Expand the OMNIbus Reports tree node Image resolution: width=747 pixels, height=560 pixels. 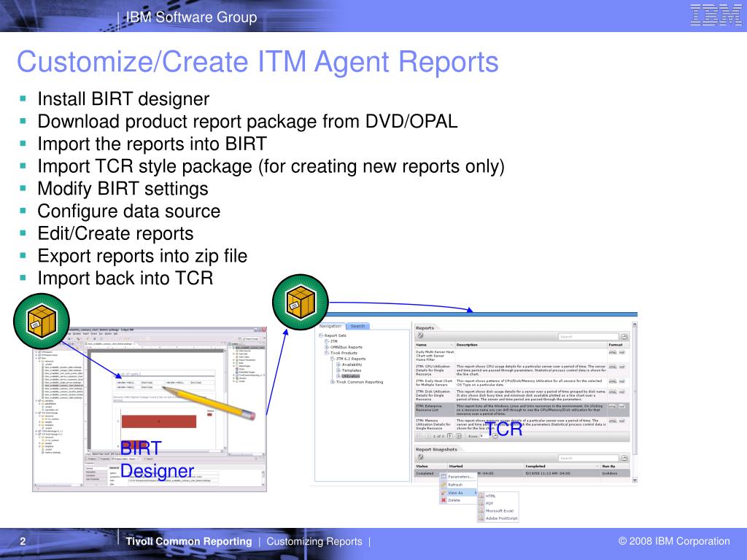click(327, 347)
